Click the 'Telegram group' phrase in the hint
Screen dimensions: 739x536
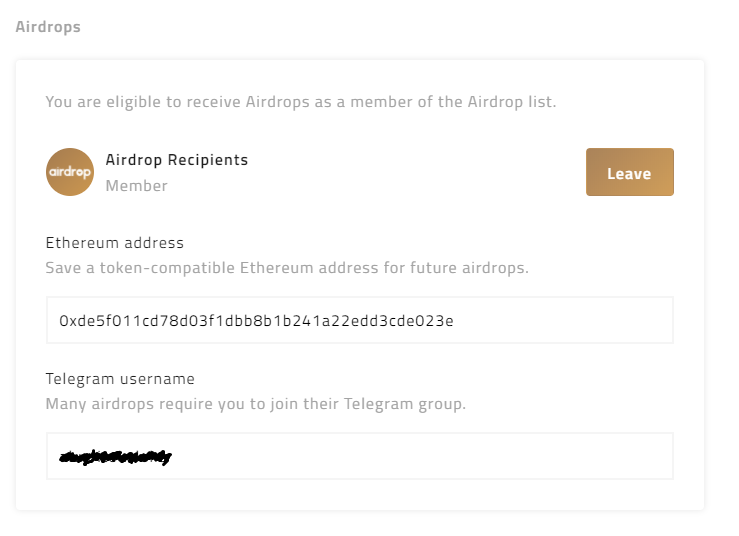pos(405,404)
